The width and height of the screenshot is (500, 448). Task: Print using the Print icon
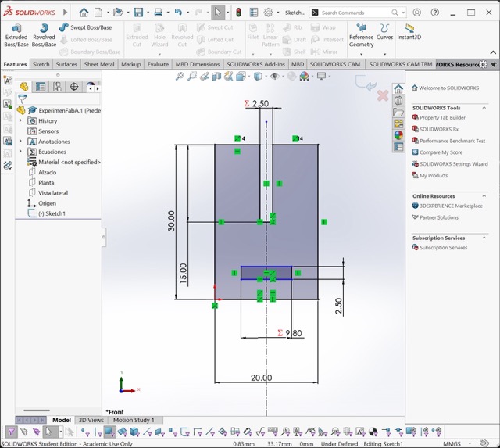pos(159,13)
